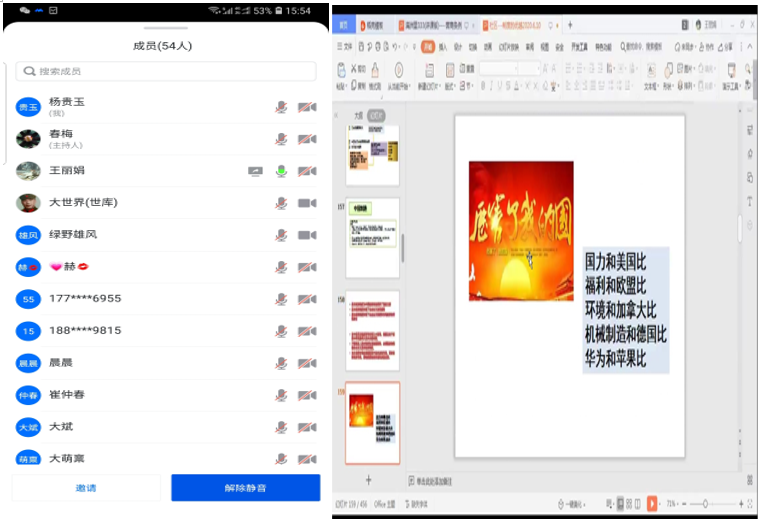The height and width of the screenshot is (519, 764).
Task: Click the add slide plus icon below thumbnails
Action: pyautogui.click(x=368, y=481)
